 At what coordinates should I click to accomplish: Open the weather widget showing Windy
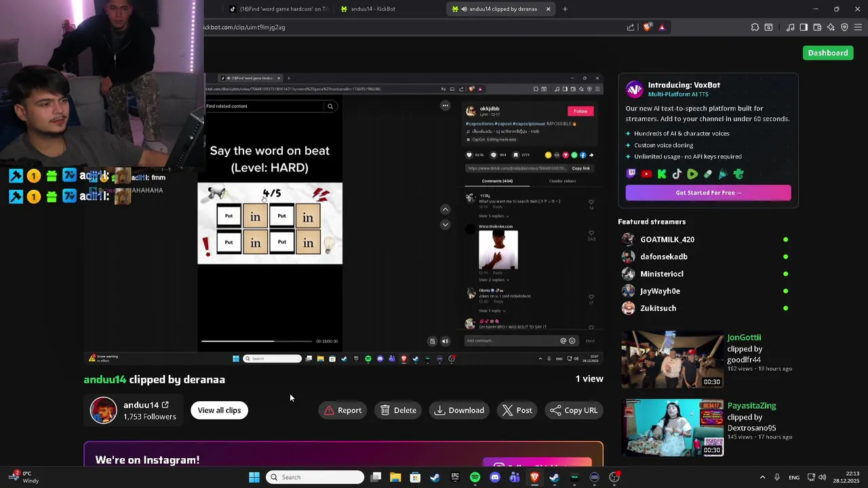24,477
